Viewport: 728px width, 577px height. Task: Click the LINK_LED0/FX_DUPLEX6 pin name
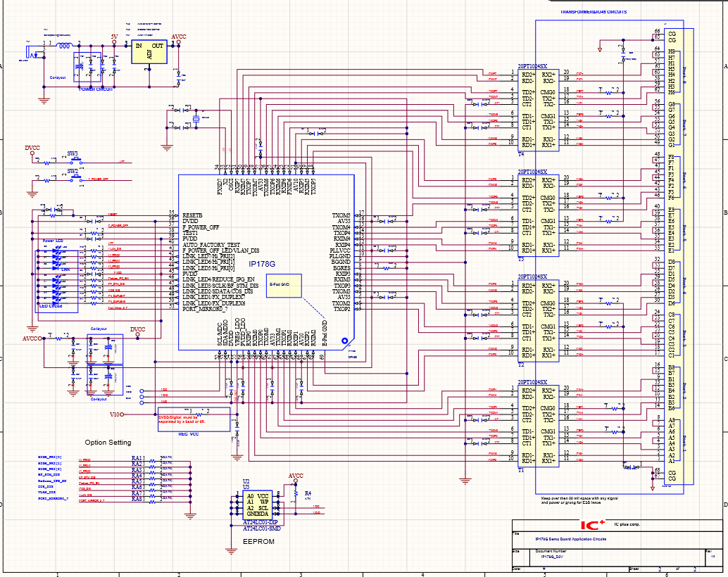click(x=214, y=303)
